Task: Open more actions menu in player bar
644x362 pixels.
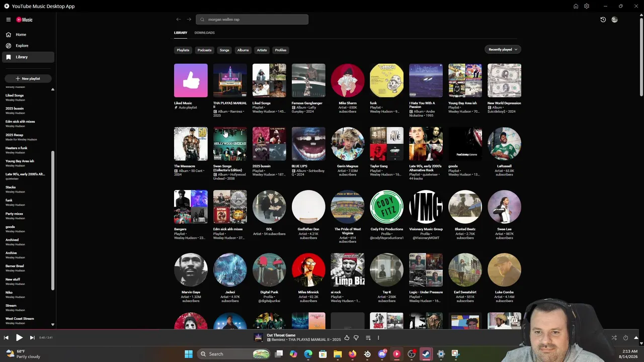Action: pyautogui.click(x=378, y=338)
